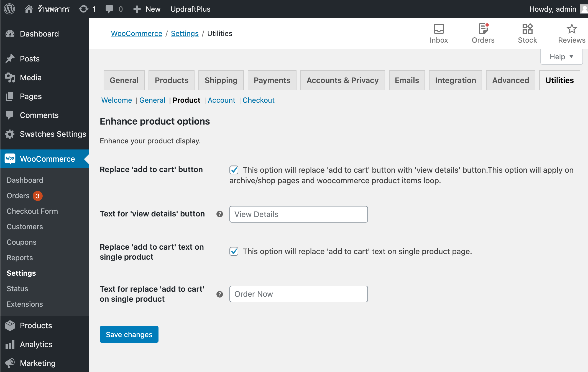Open WooCommerce Dashboard submenu item
The height and width of the screenshot is (372, 588).
(25, 180)
